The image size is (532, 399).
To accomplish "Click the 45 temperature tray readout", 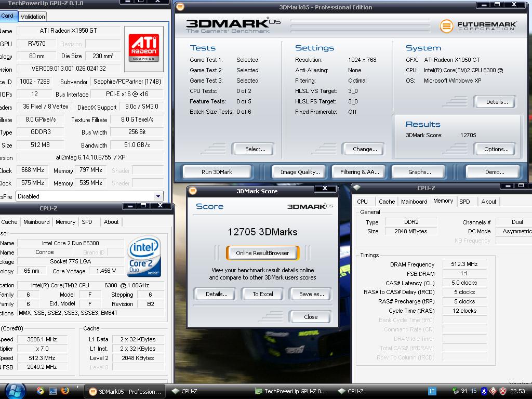I will point(474,391).
